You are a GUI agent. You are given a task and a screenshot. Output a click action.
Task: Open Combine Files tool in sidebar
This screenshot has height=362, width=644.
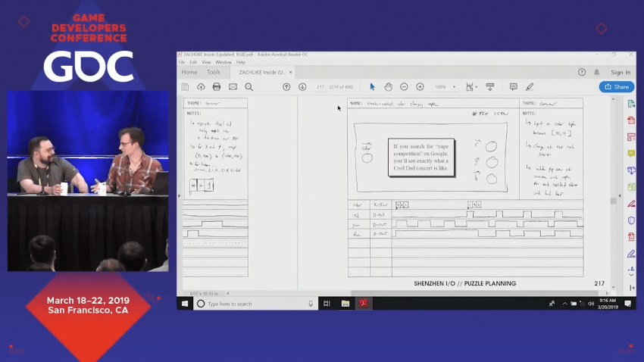[x=631, y=170]
